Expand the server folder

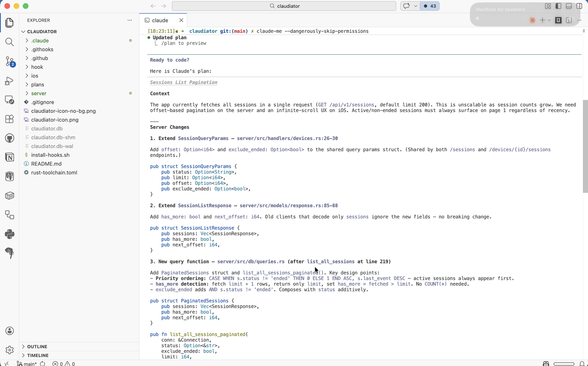coord(39,94)
